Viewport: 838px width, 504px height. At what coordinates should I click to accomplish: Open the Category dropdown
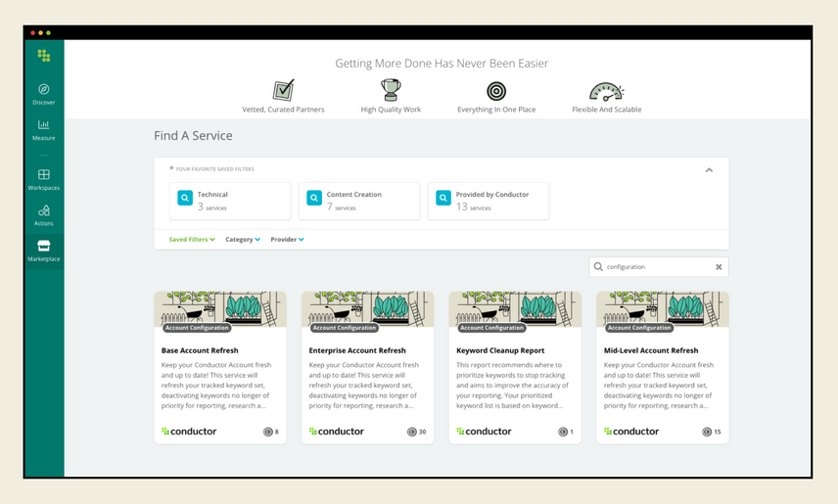(x=243, y=240)
